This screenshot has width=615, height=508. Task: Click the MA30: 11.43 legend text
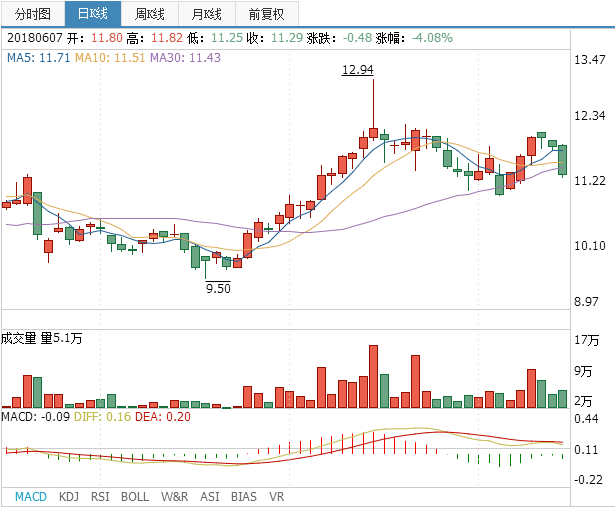pos(186,58)
